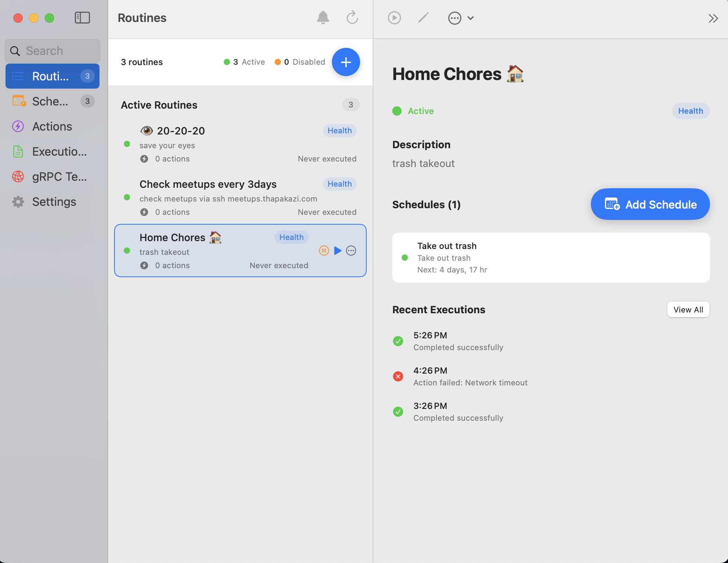Expand the toolbar overflow chevron
Viewport: 728px width, 563px height.
(471, 18)
